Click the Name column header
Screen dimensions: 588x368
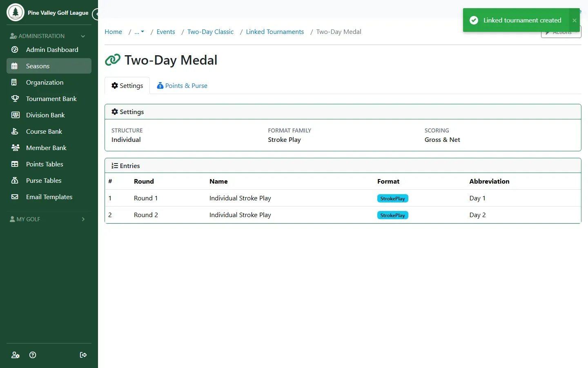coord(218,182)
